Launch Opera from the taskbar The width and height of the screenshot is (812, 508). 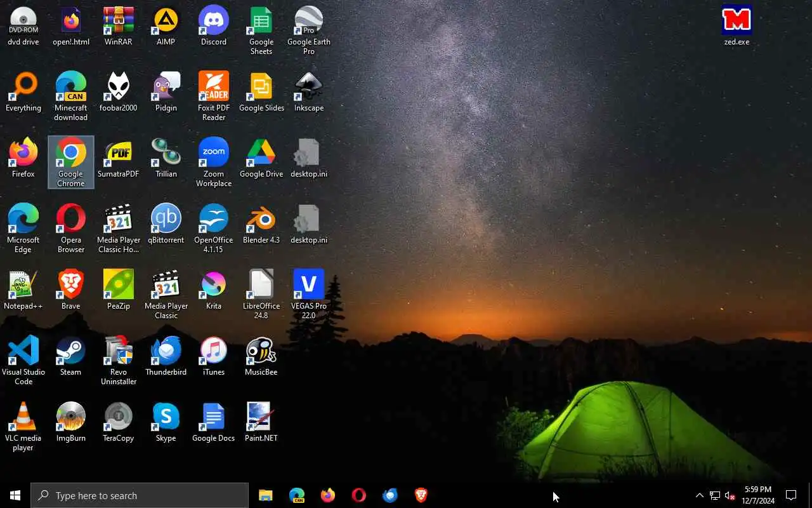point(358,495)
